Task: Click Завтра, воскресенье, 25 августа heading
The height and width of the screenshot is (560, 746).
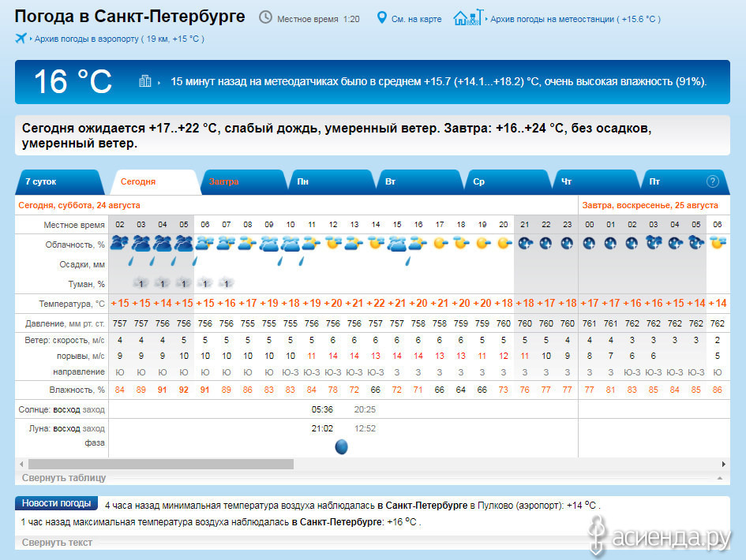Action: tap(650, 205)
